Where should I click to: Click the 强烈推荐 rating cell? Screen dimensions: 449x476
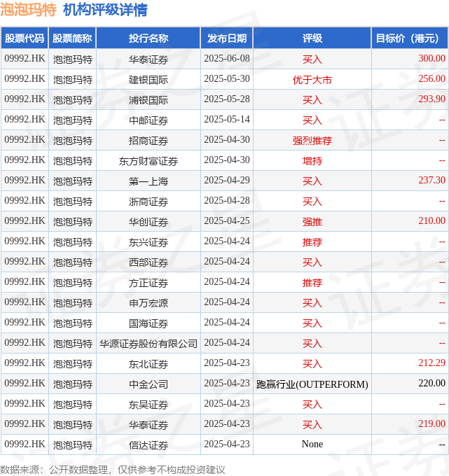(x=312, y=140)
